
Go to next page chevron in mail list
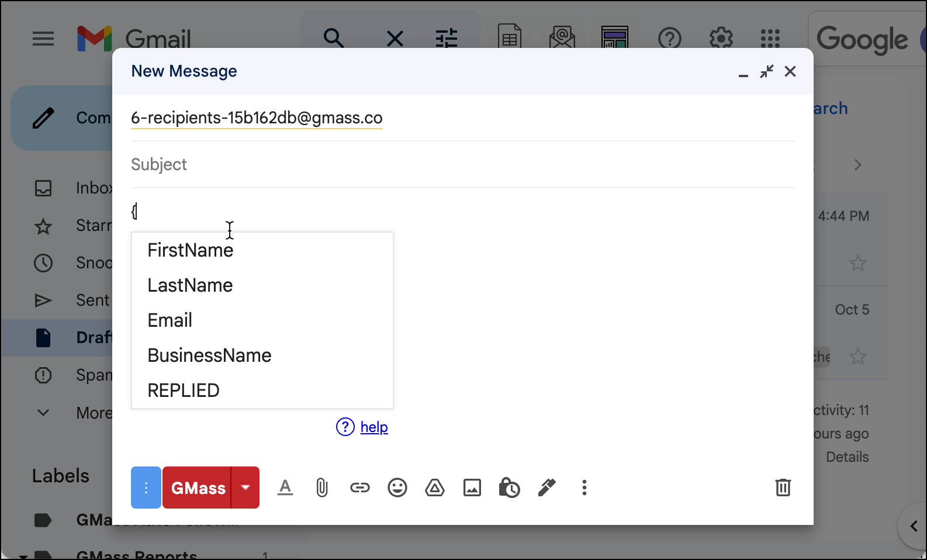click(x=857, y=165)
